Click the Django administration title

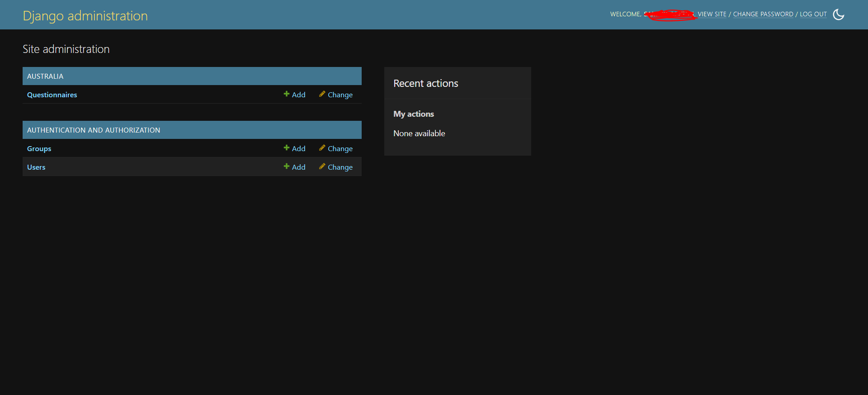(85, 16)
